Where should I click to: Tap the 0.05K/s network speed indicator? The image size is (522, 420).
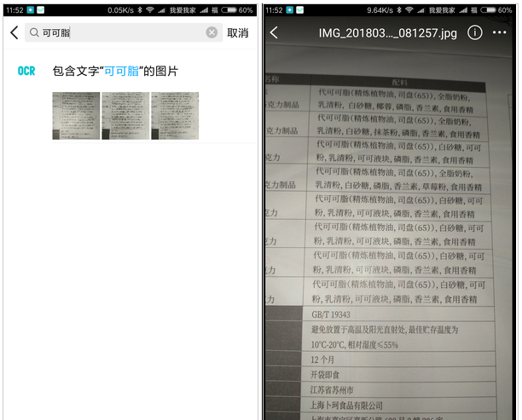(120, 10)
